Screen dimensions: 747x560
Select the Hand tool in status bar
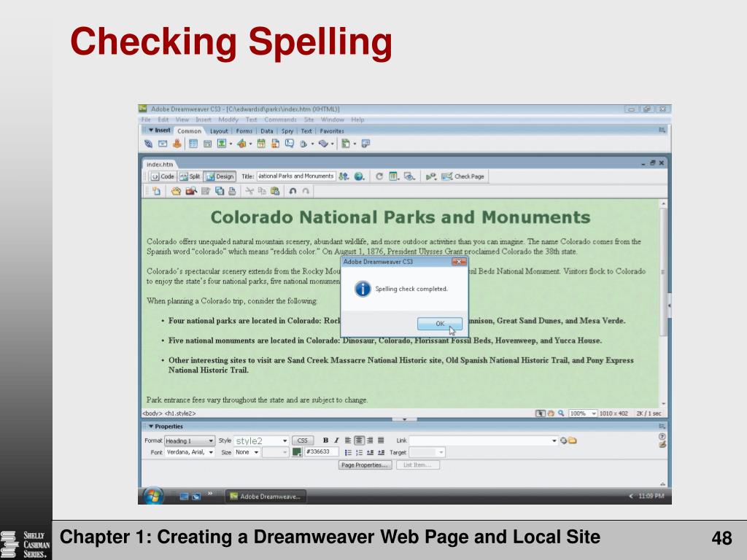(x=551, y=413)
